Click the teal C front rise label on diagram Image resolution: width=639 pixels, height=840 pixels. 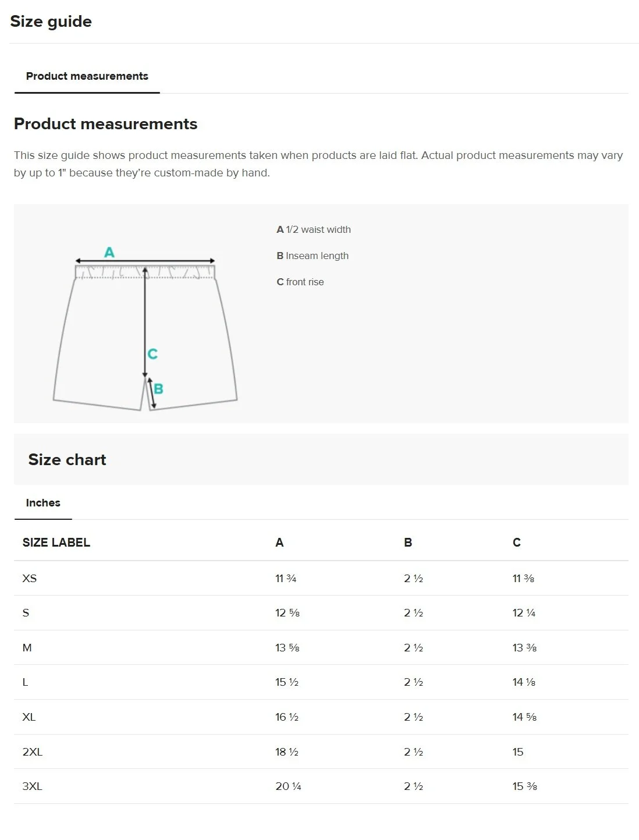pyautogui.click(x=152, y=354)
